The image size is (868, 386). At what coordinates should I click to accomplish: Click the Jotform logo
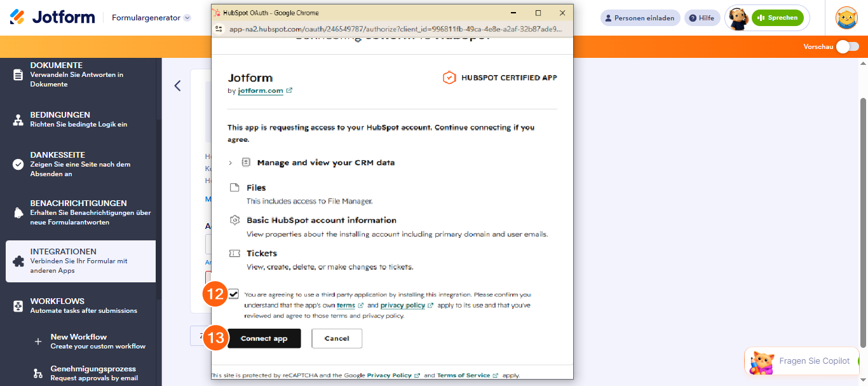tap(52, 17)
